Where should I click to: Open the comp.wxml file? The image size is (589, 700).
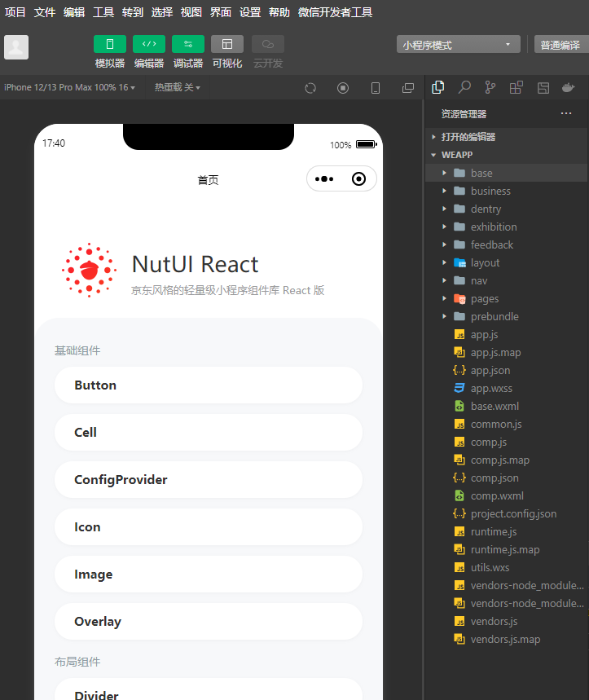click(x=507, y=495)
